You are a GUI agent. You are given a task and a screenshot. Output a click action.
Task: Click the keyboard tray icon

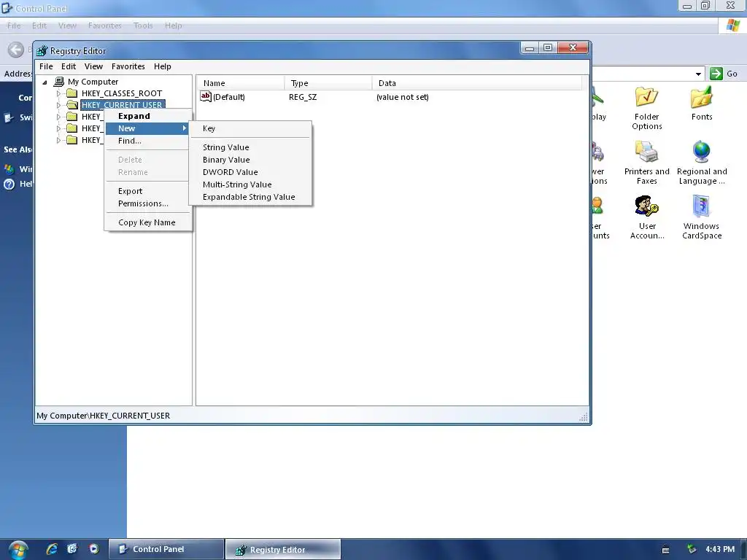pyautogui.click(x=665, y=550)
